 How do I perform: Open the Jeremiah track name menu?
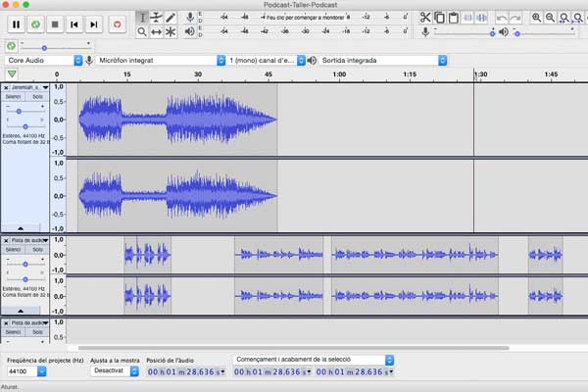point(29,88)
